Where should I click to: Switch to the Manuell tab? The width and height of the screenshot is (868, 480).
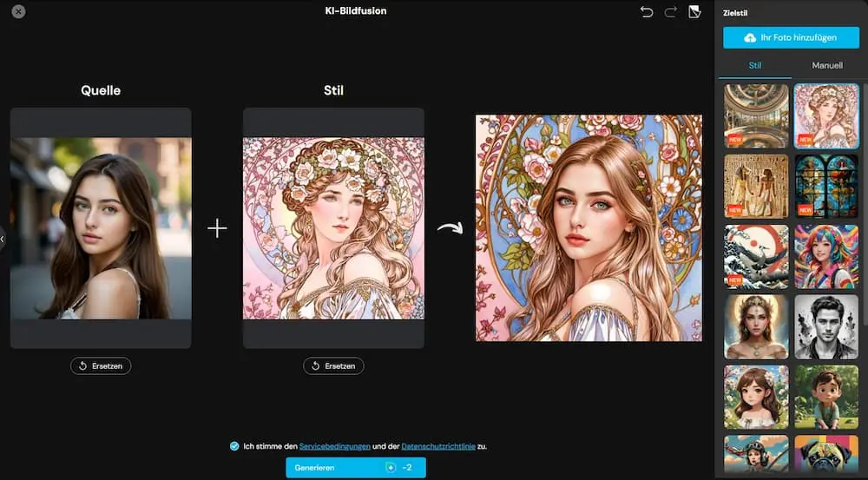tap(827, 65)
